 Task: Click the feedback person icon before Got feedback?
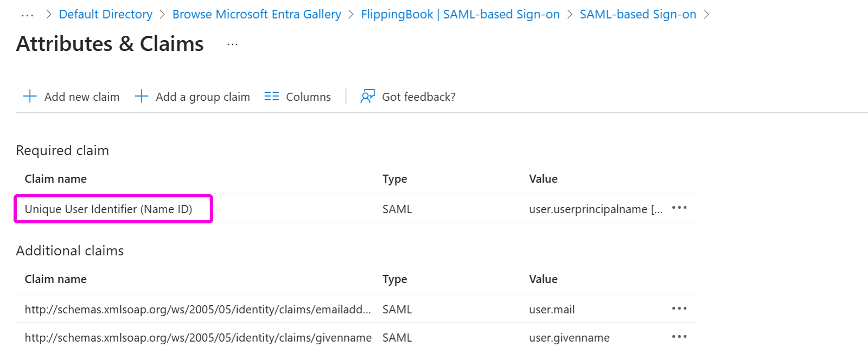pos(367,96)
